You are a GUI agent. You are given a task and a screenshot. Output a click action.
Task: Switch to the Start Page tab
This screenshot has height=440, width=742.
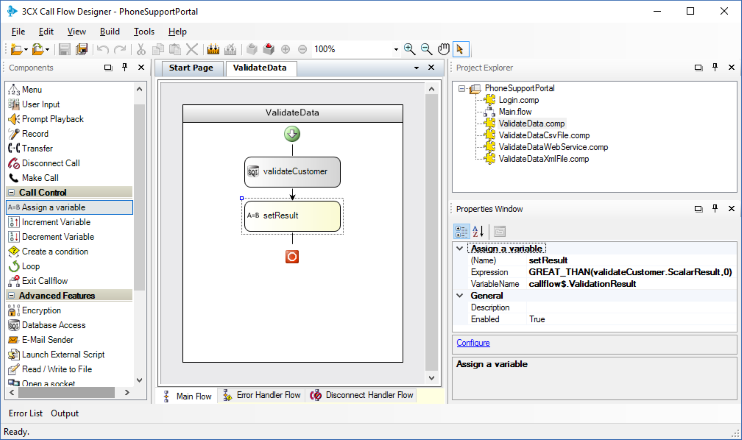[191, 68]
